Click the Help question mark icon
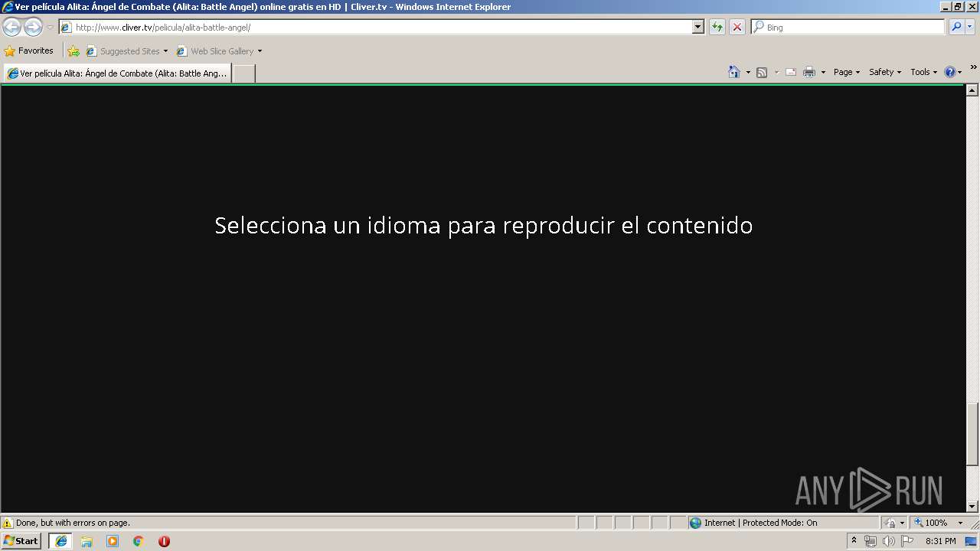The image size is (980, 551). click(x=950, y=72)
